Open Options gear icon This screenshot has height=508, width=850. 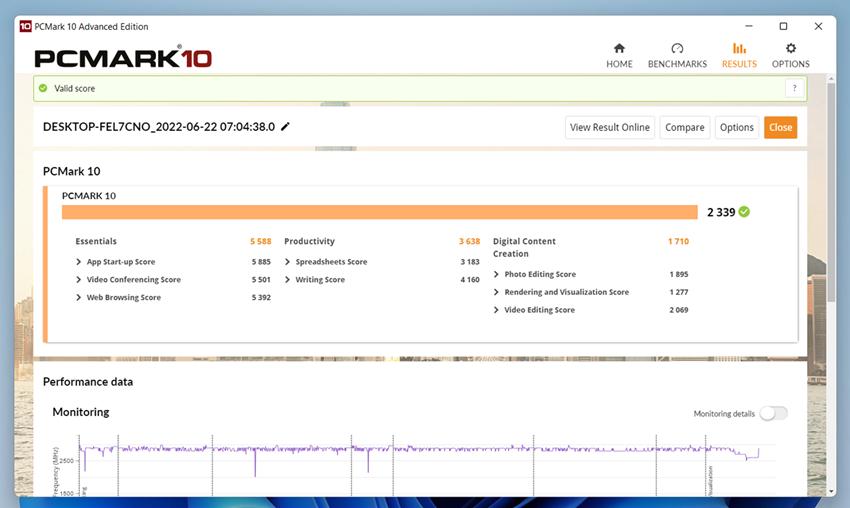coord(790,48)
